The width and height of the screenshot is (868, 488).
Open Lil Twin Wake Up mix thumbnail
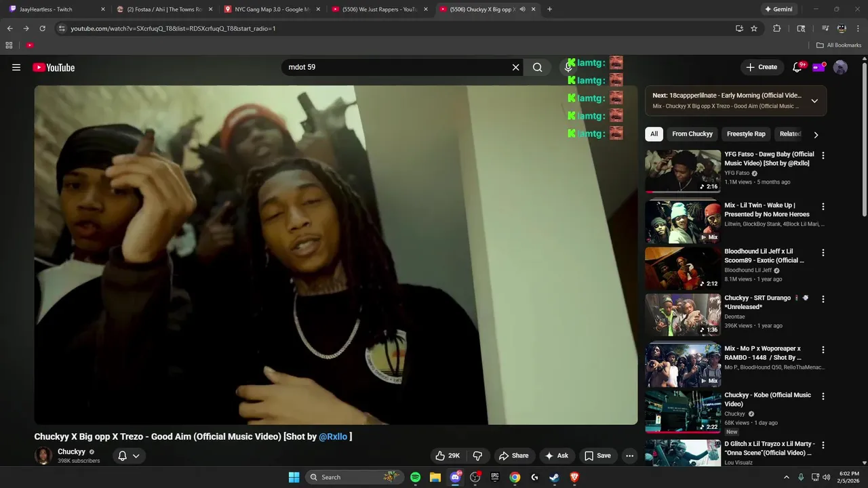click(x=683, y=221)
